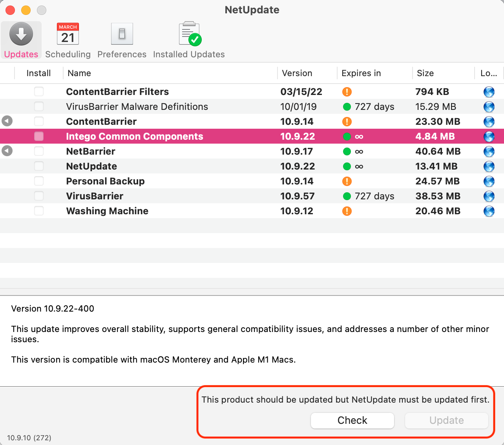Tick install checkbox for Washing Machine

point(39,211)
